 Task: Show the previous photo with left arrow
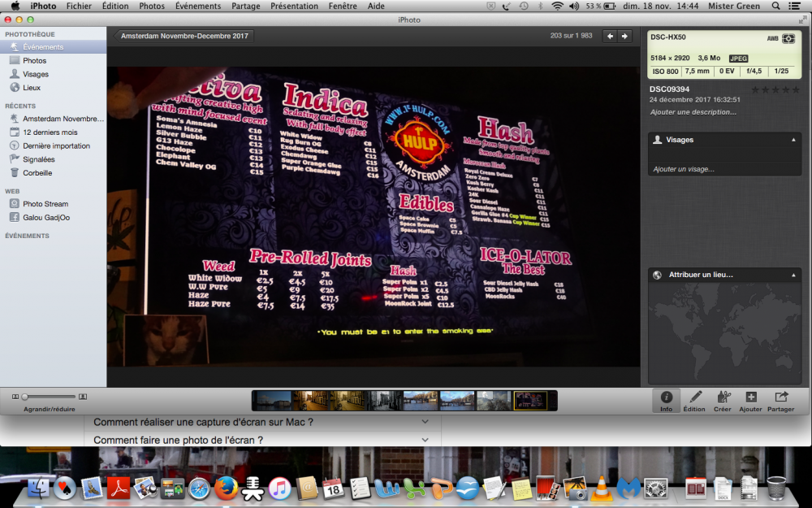(610, 36)
